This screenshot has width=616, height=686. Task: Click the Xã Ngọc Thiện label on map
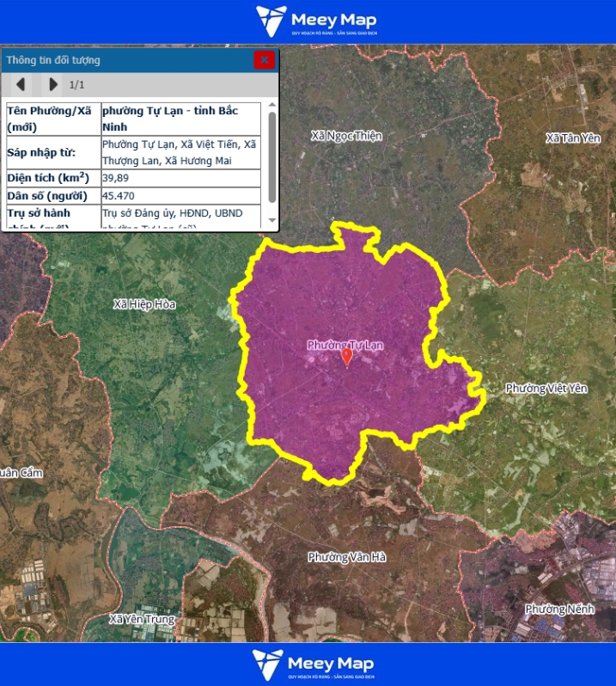pos(346,136)
